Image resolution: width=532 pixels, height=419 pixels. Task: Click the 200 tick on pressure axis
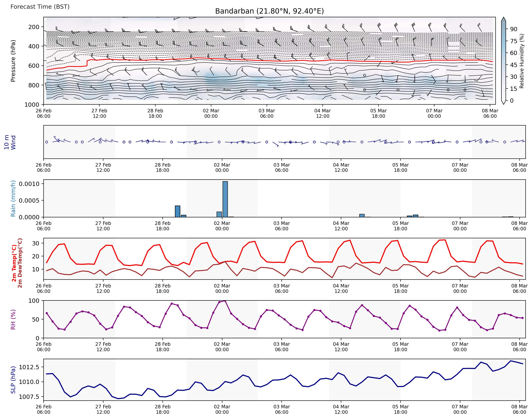click(x=34, y=27)
